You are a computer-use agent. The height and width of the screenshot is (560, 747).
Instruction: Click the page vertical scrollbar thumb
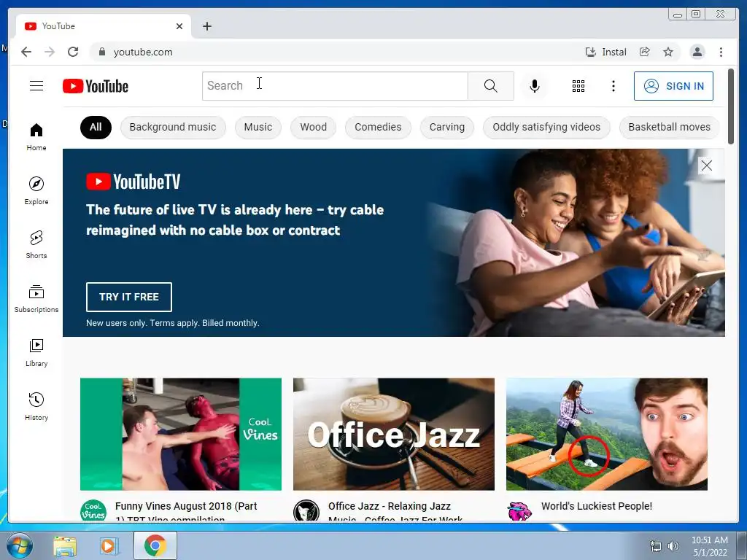[x=731, y=106]
